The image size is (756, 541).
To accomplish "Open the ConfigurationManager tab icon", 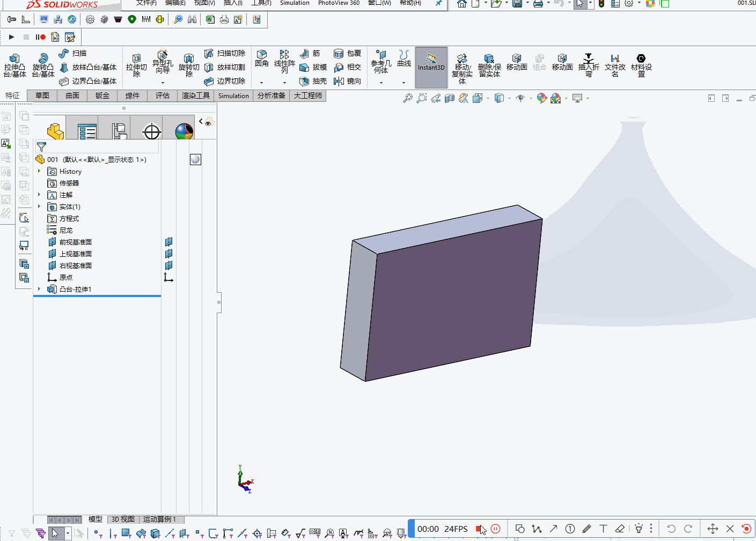I will coord(119,131).
